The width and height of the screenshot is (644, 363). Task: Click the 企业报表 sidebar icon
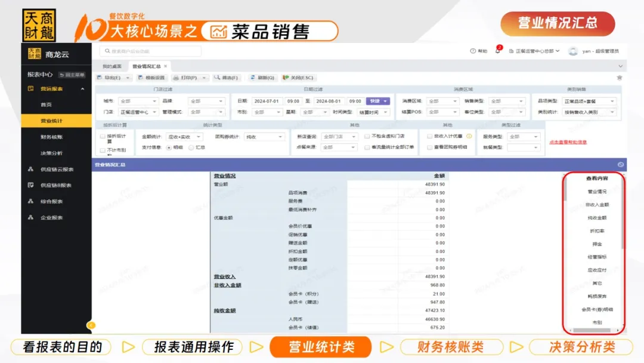[30, 217]
